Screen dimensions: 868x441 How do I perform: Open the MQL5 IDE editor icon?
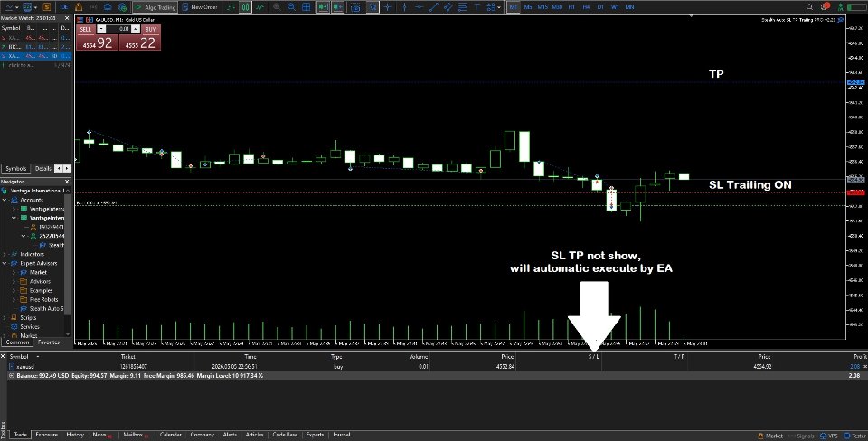click(x=64, y=7)
